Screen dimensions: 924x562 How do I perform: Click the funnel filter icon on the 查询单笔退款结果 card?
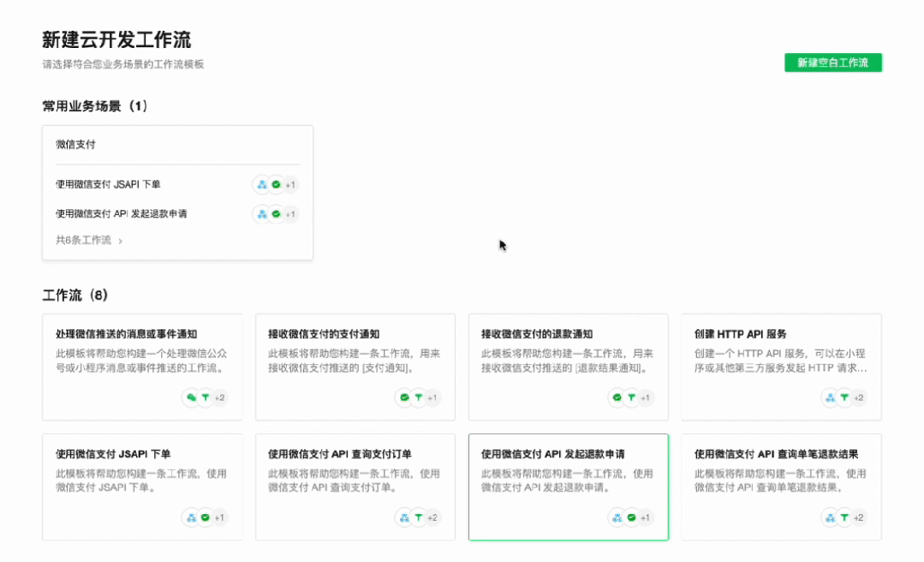pyautogui.click(x=844, y=517)
